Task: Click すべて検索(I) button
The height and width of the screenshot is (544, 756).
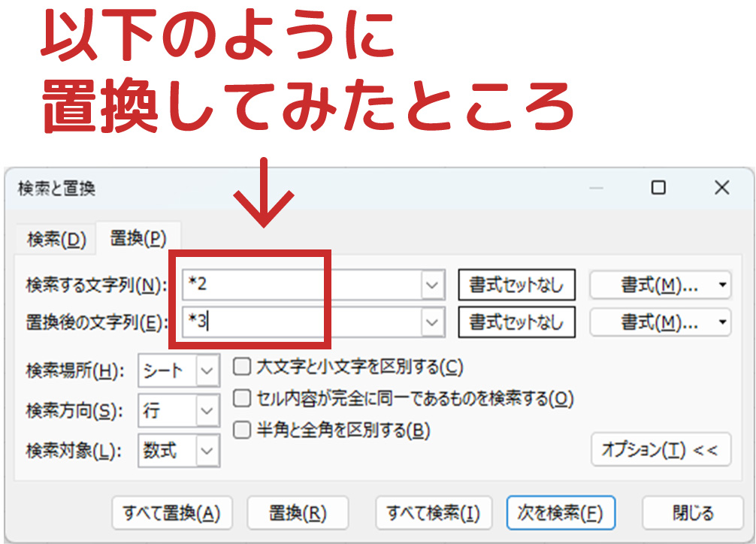Action: click(433, 513)
